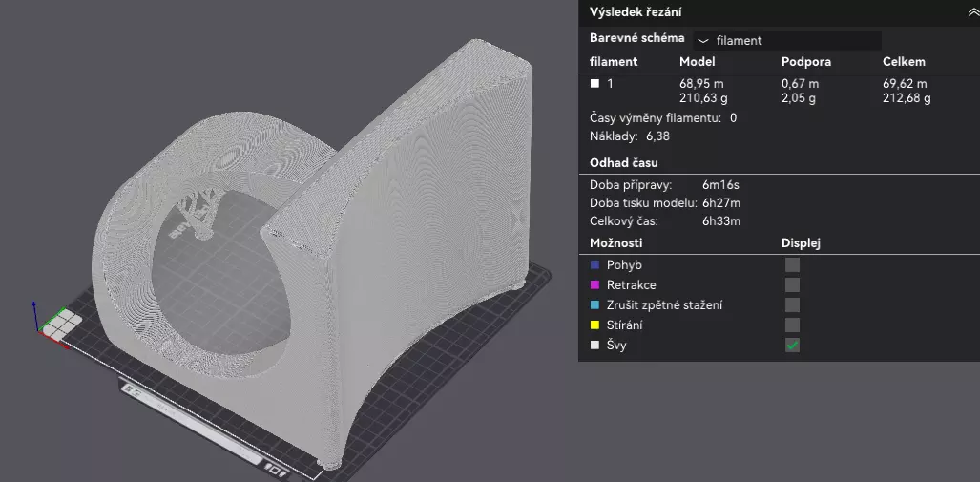Click the Náklady value 6,38
Image resolution: width=980 pixels, height=482 pixels.
pos(657,136)
